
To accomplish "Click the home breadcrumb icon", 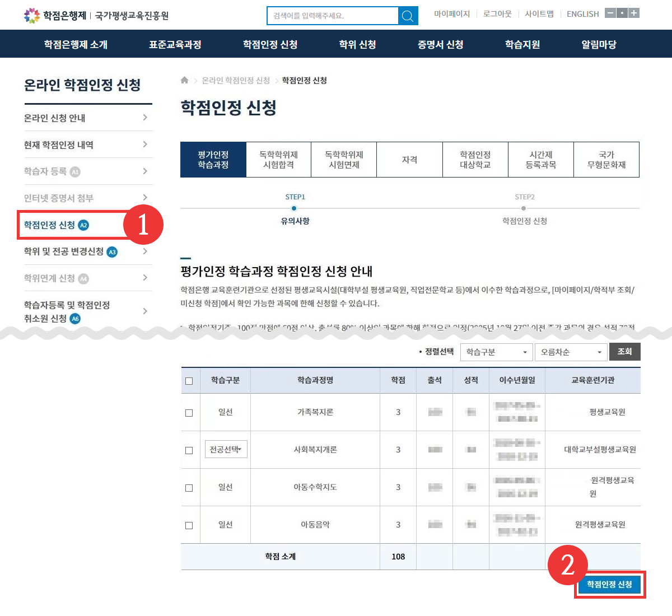I will tap(184, 80).
